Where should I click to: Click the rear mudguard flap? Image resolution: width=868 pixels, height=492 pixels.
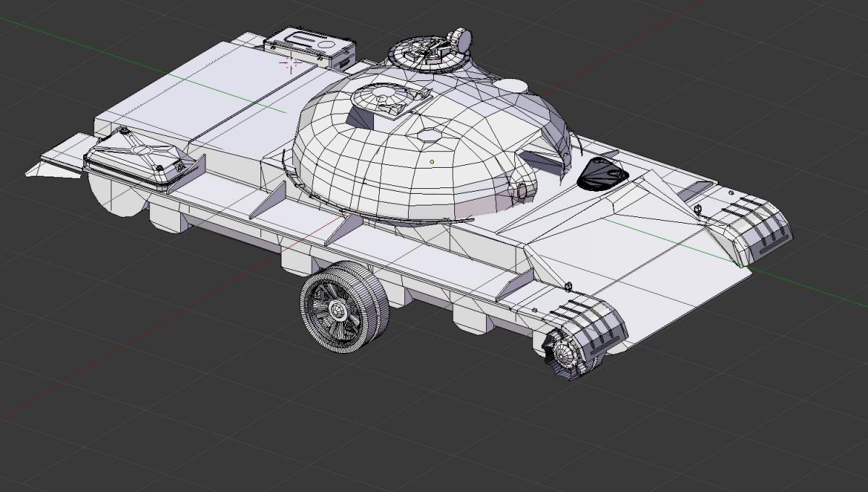pyautogui.click(x=58, y=161)
